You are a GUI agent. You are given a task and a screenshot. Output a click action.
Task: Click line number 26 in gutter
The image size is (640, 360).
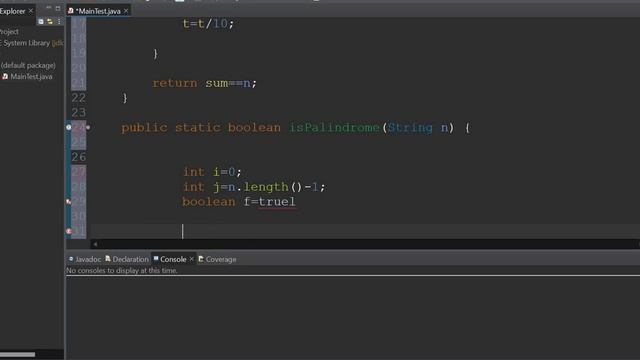click(x=79, y=157)
